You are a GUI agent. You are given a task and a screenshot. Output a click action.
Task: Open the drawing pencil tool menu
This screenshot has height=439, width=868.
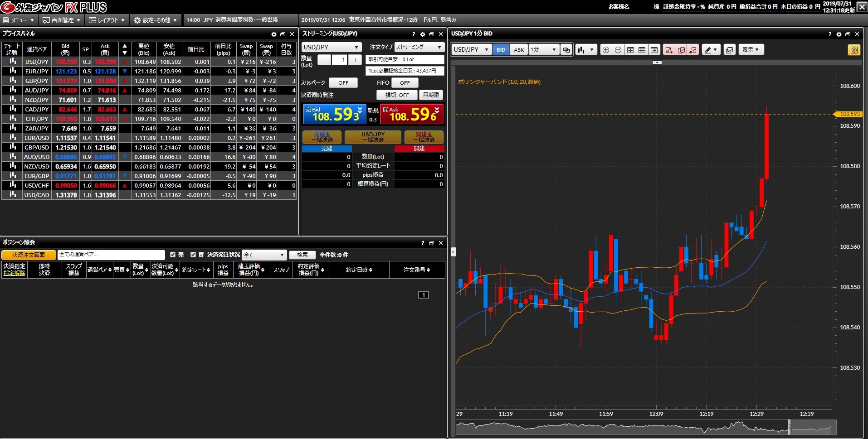click(711, 50)
